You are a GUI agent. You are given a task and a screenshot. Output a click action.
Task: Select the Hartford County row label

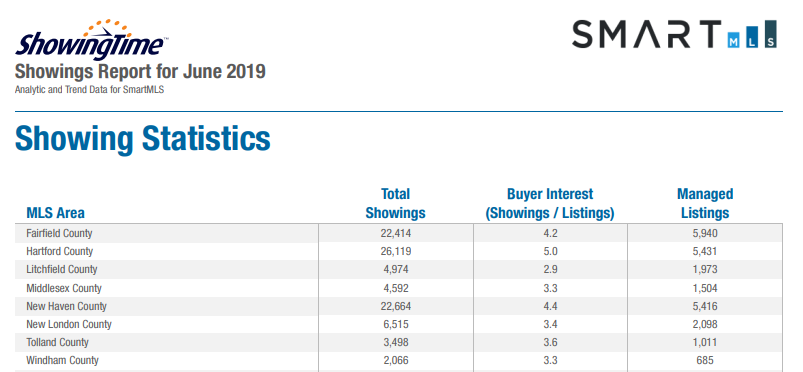[59, 251]
